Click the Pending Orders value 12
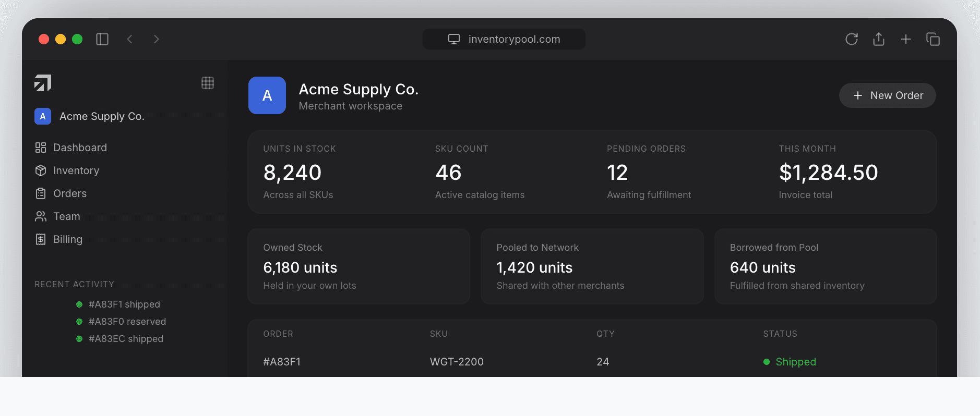 617,173
